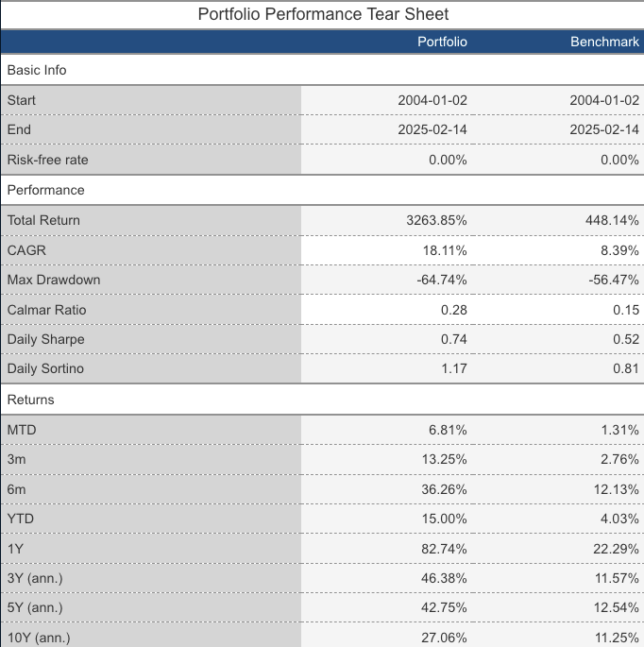Click the portfolio 10Y (ann.) value 27.06%
644x647 pixels.
point(444,638)
